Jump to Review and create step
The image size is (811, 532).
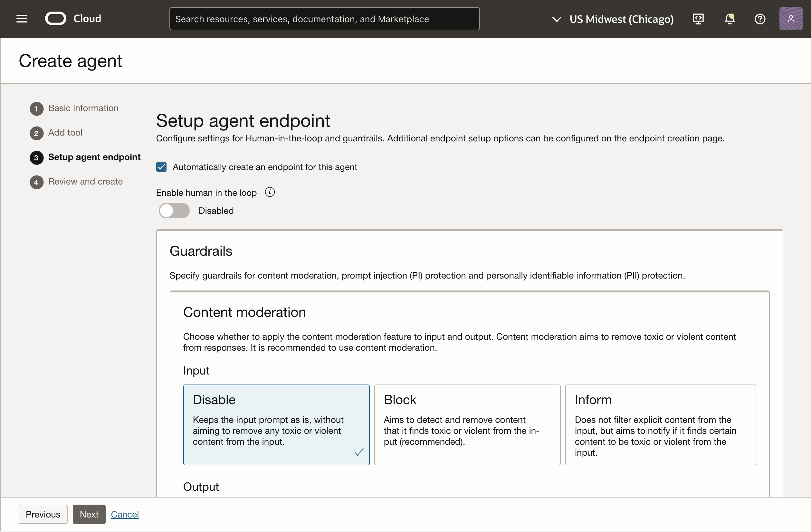point(85,182)
